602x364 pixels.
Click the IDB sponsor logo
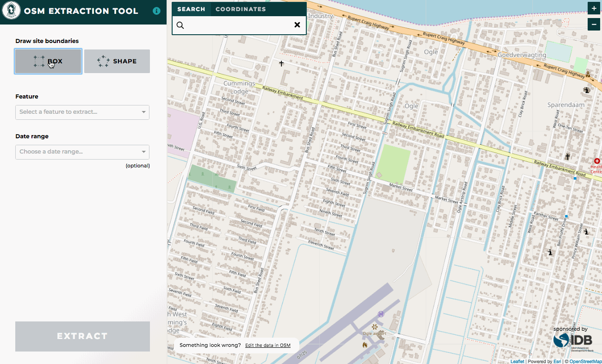573,340
